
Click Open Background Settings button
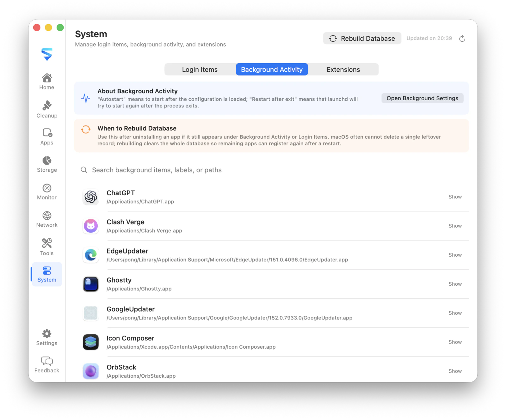[422, 98]
